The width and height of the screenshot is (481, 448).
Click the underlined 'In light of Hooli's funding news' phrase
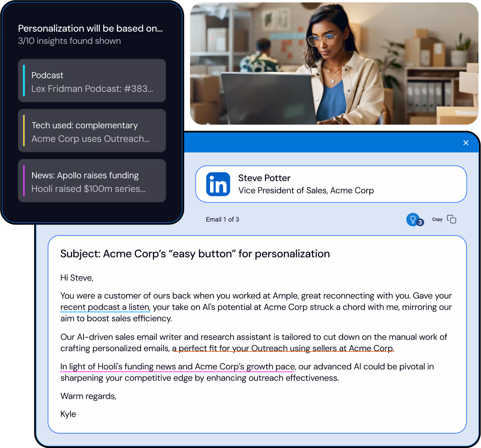click(x=177, y=367)
